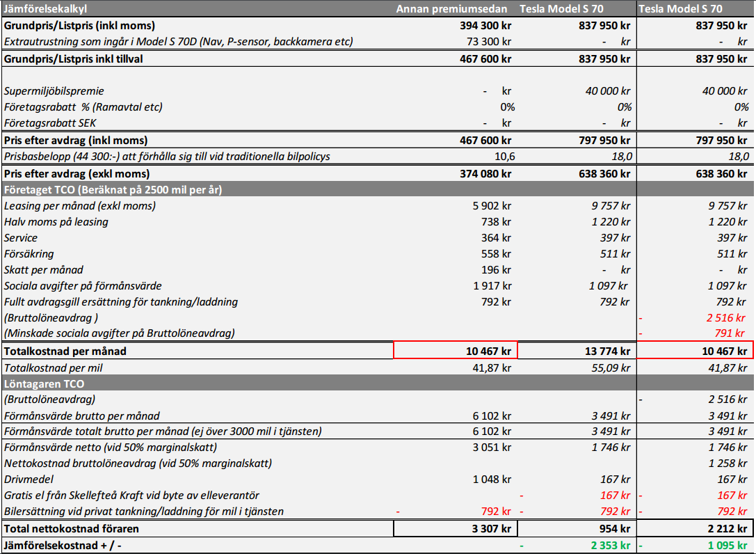
Task: Click 'Förmånsvärde netto (vid 50% marginalskatt)' label
Action: tap(111, 447)
